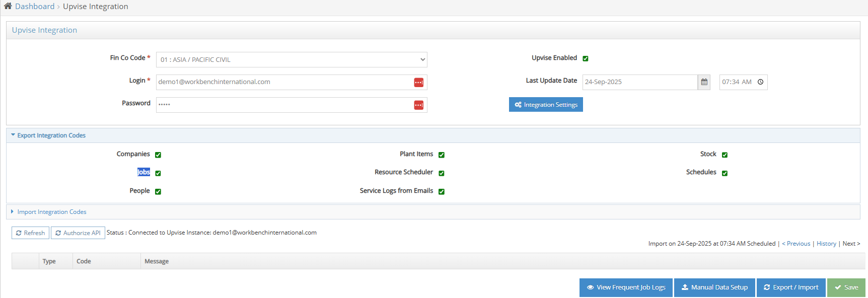Click the highlighted Jobs label
868x298 pixels.
143,172
